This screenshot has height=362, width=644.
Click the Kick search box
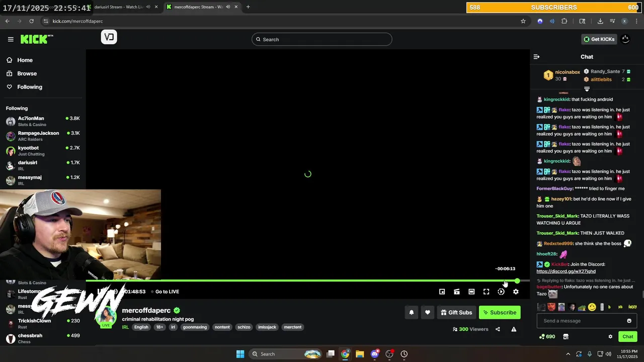pyautogui.click(x=322, y=39)
